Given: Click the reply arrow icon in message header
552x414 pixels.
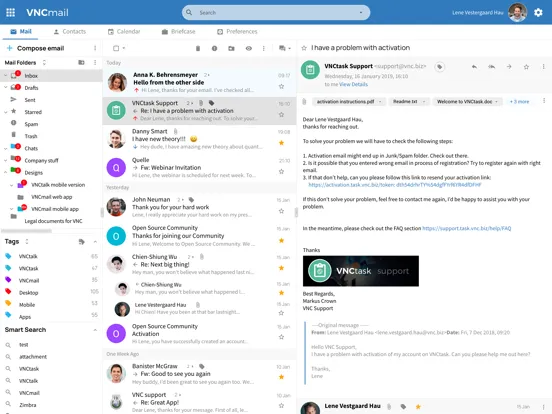Looking at the screenshot, I should pos(474,67).
